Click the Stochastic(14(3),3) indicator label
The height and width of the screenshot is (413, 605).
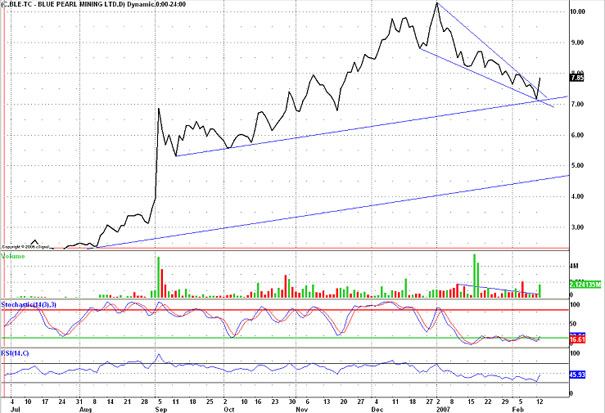click(29, 305)
